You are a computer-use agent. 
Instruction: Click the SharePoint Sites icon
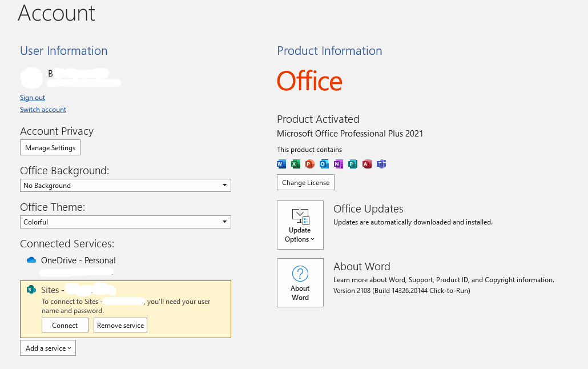pyautogui.click(x=31, y=290)
